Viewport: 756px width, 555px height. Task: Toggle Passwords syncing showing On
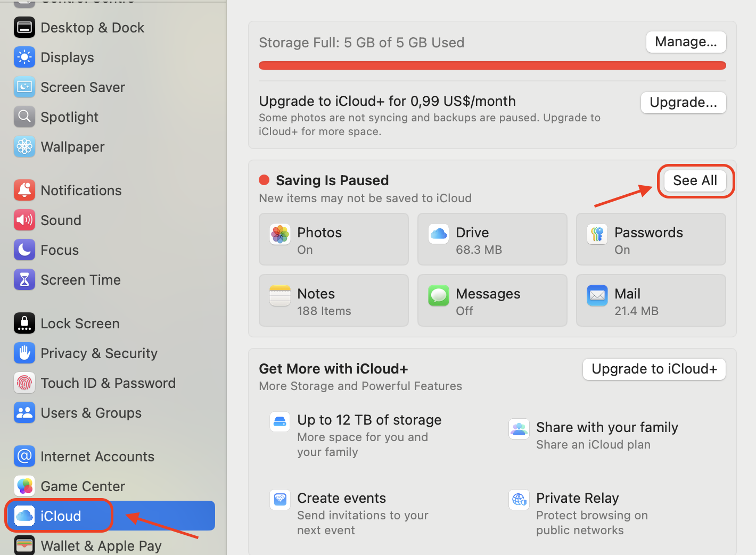pos(651,239)
